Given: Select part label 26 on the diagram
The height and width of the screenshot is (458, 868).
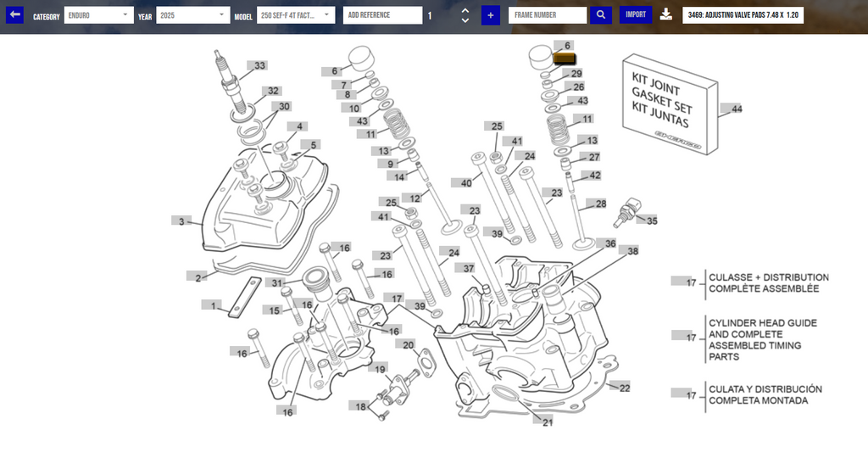Looking at the screenshot, I should coord(576,87).
